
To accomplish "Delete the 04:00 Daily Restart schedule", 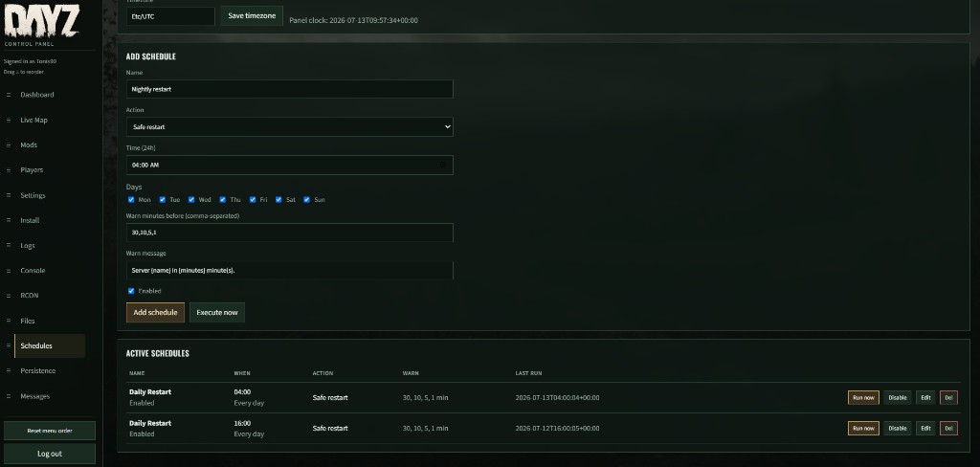I will pos(948,397).
